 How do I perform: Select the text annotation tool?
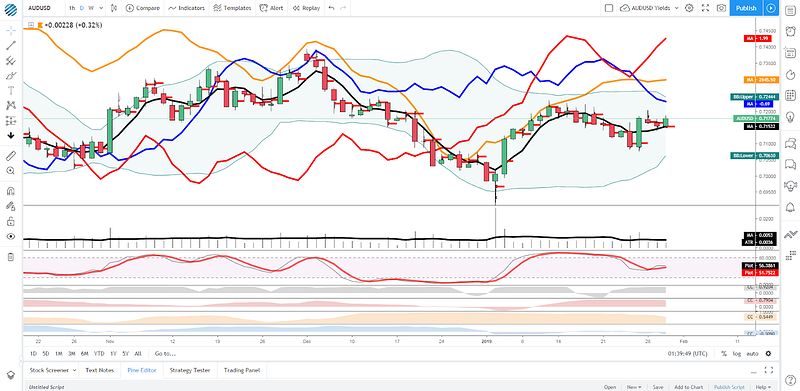pos(11,90)
